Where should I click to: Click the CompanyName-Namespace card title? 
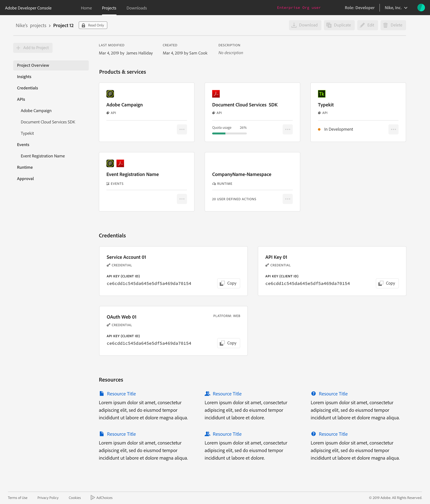pyautogui.click(x=241, y=174)
